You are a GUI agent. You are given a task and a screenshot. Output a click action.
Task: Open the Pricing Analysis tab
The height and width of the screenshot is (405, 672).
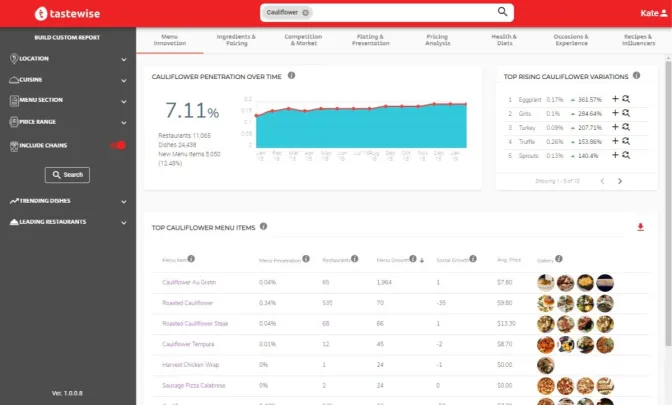click(438, 40)
